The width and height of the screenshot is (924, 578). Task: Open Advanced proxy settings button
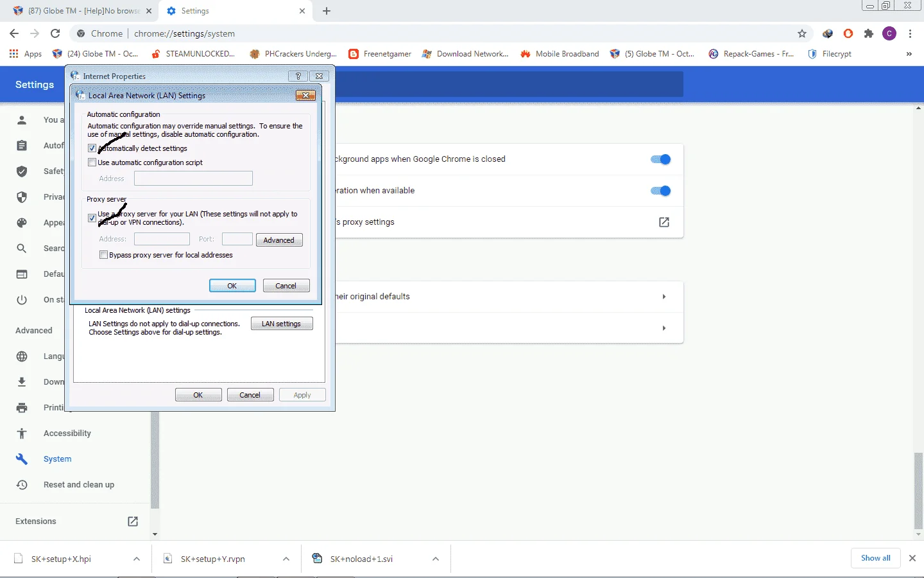(x=279, y=240)
